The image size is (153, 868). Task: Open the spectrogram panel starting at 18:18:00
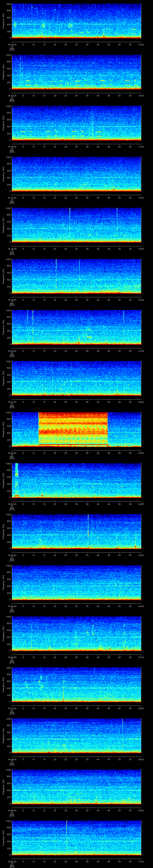tap(77, 225)
